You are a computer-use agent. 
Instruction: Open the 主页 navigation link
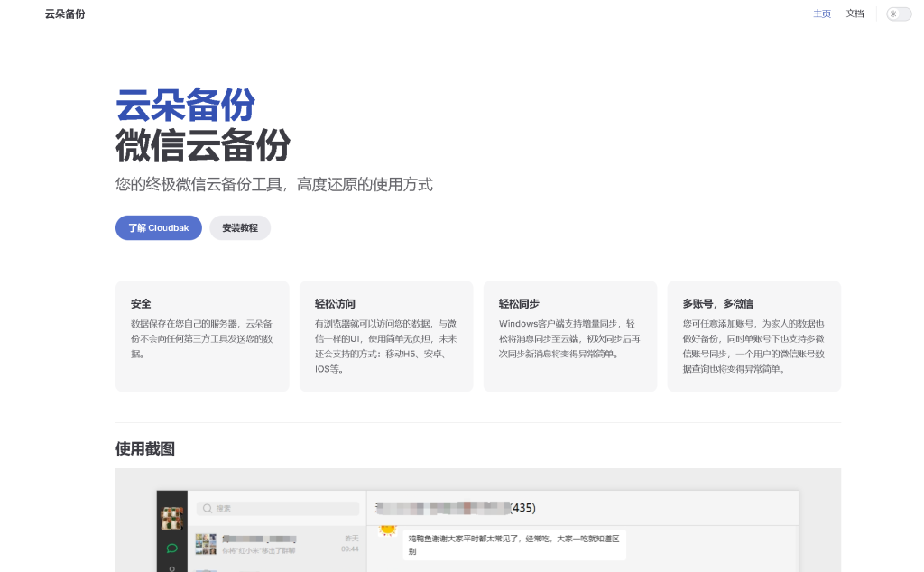(822, 14)
